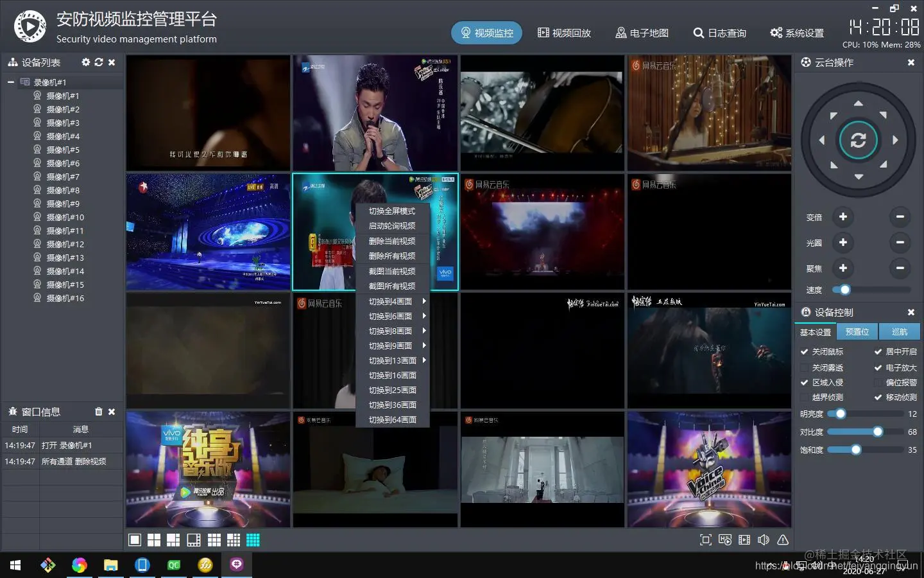This screenshot has height=578, width=924.
Task: Refresh the device list
Action: (99, 62)
